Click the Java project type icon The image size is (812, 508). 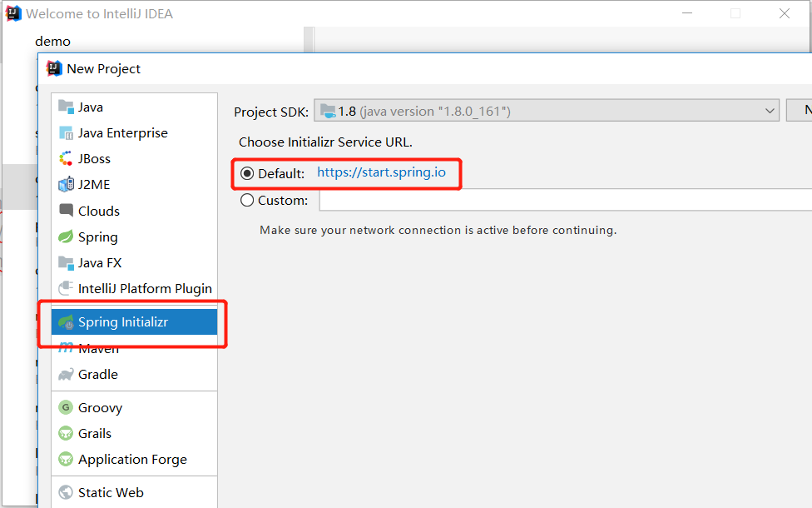[x=66, y=107]
